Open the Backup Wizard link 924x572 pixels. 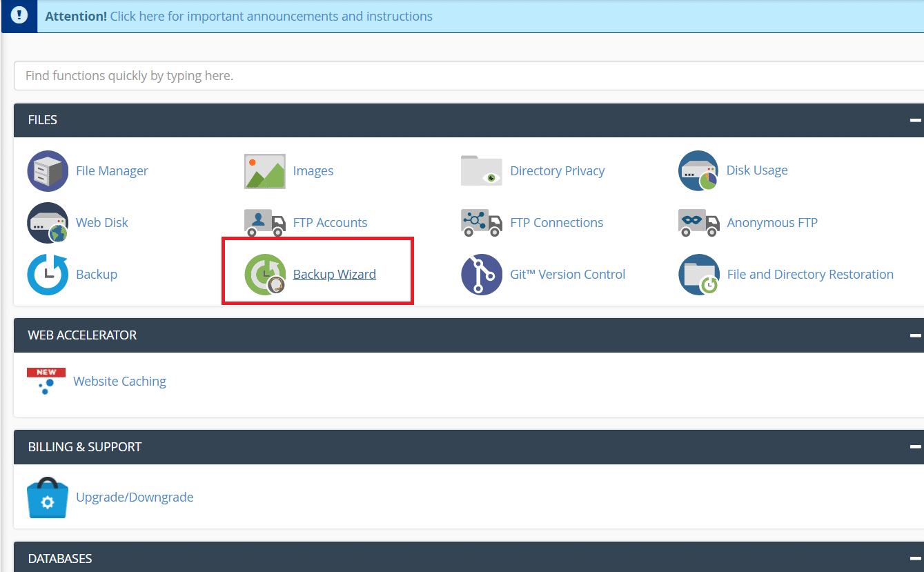pos(334,275)
